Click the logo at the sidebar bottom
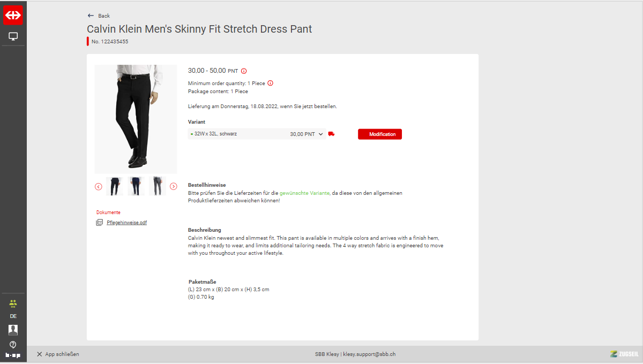 tap(13, 355)
